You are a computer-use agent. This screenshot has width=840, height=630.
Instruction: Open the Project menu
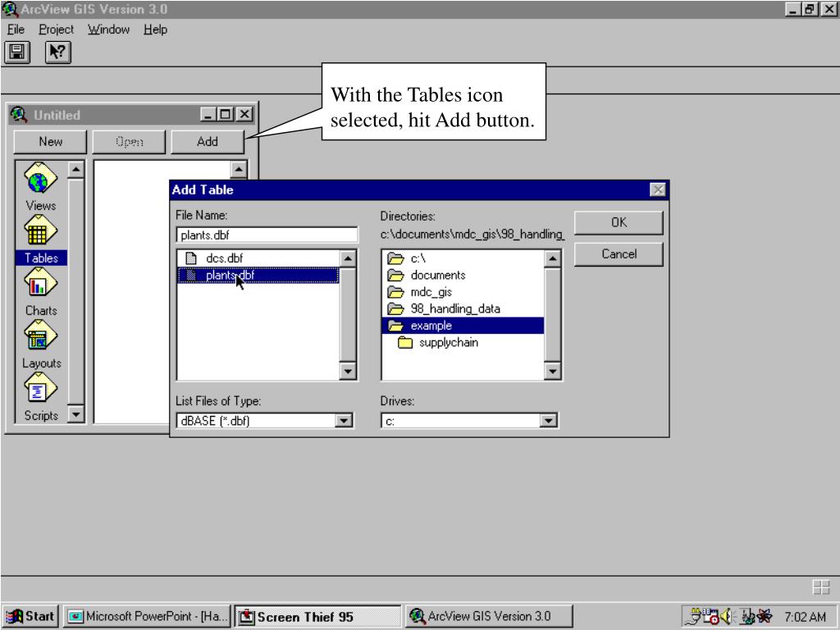coord(57,30)
